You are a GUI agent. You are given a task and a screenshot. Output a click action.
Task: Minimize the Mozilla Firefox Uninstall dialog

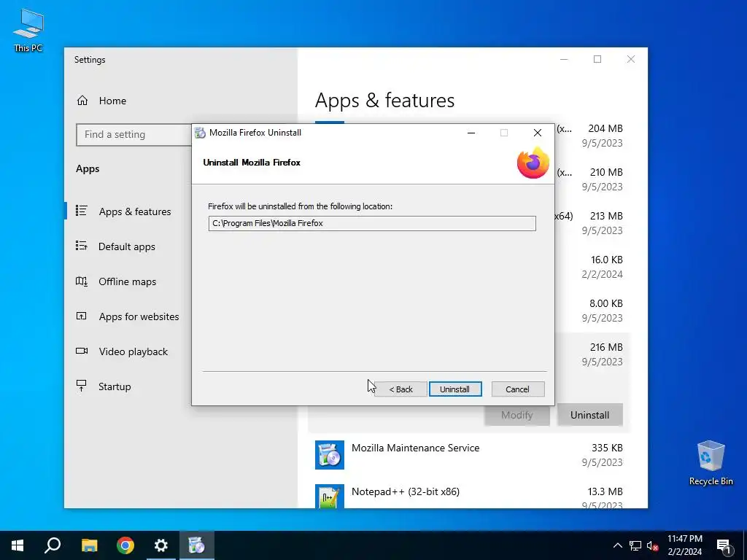tap(471, 133)
